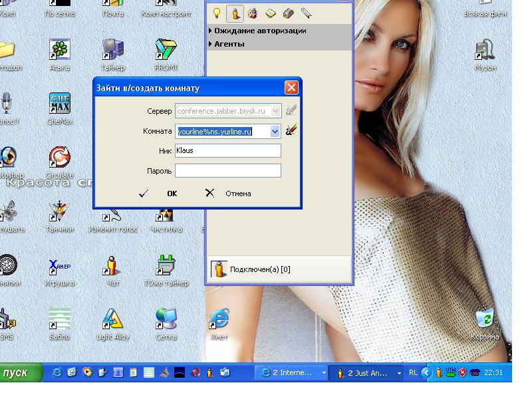Expand the Ожидание авторизации group

260,31
